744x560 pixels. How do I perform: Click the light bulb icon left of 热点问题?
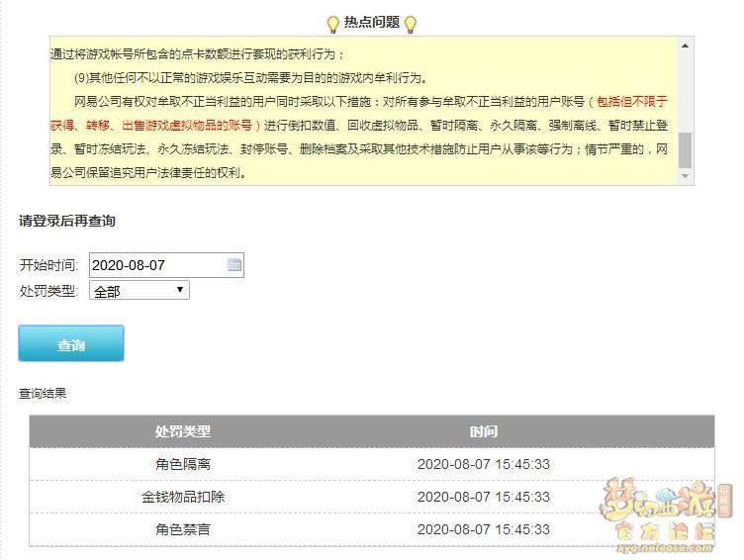click(333, 24)
